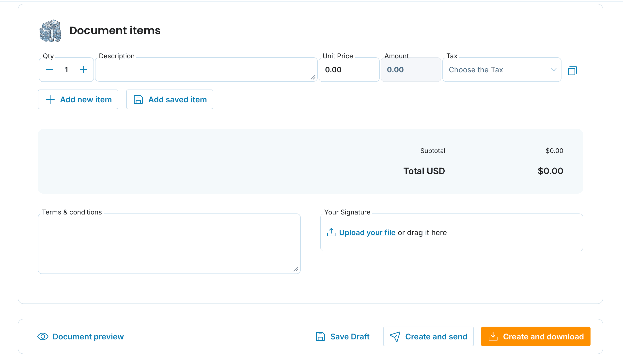Screen dimensions: 623x364
Task: Click the money stack icon beside Document items
Action: coord(50,31)
